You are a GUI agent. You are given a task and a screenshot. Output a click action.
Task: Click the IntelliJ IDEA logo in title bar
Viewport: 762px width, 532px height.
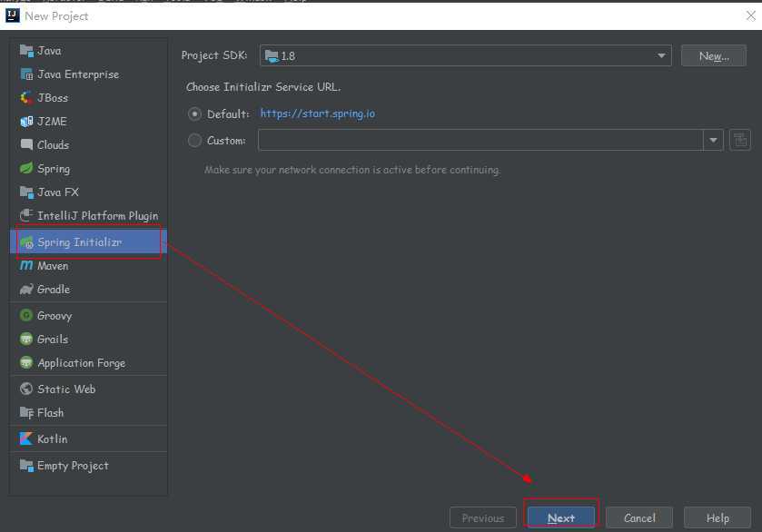coord(12,15)
